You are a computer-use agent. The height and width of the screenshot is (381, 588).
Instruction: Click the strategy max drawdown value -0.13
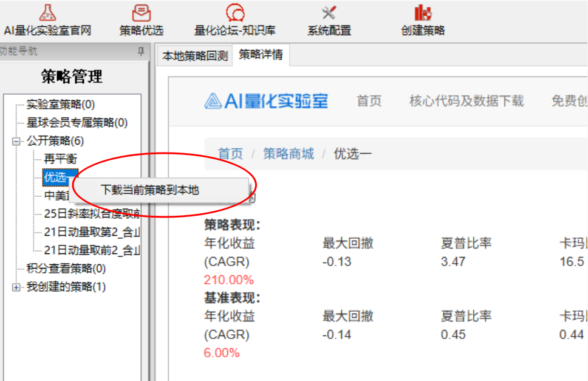[337, 261]
